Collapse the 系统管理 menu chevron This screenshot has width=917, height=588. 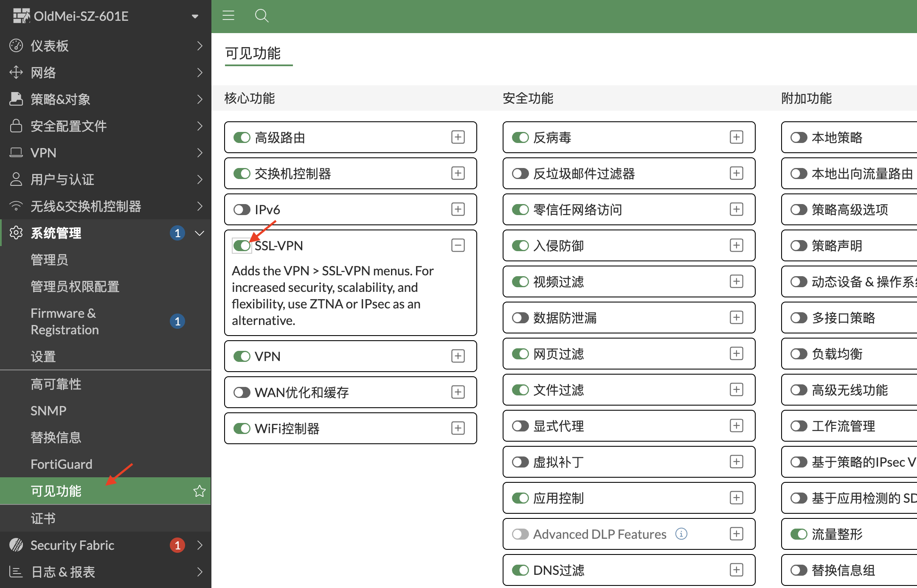pyautogui.click(x=200, y=233)
